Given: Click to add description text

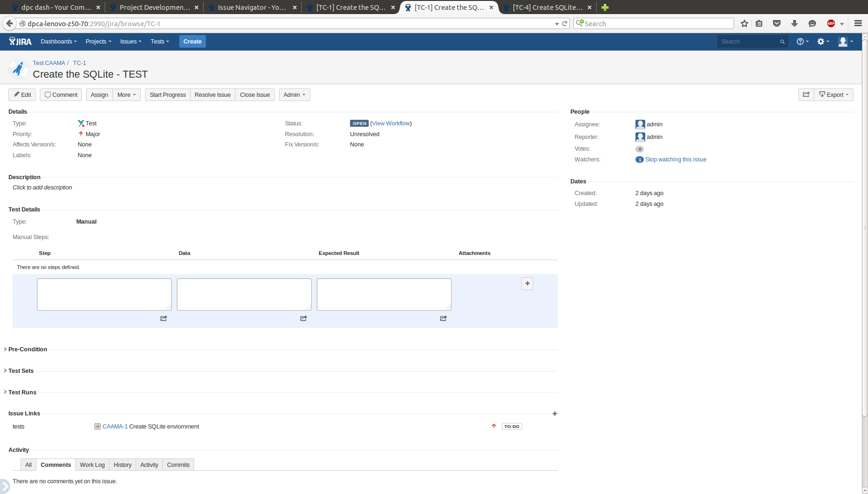Looking at the screenshot, I should [x=42, y=188].
